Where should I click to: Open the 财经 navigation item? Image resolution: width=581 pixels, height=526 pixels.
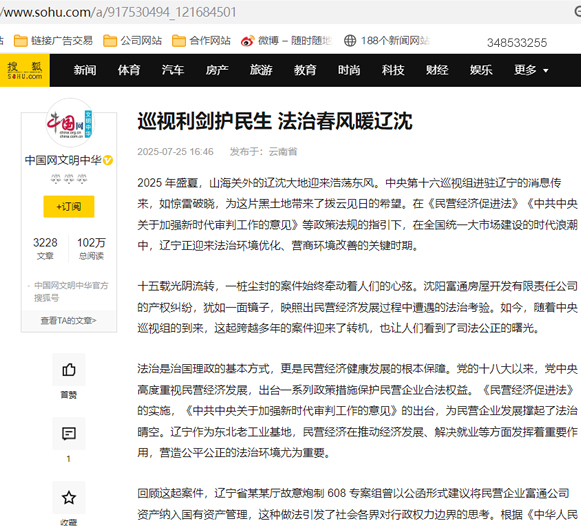pyautogui.click(x=437, y=70)
